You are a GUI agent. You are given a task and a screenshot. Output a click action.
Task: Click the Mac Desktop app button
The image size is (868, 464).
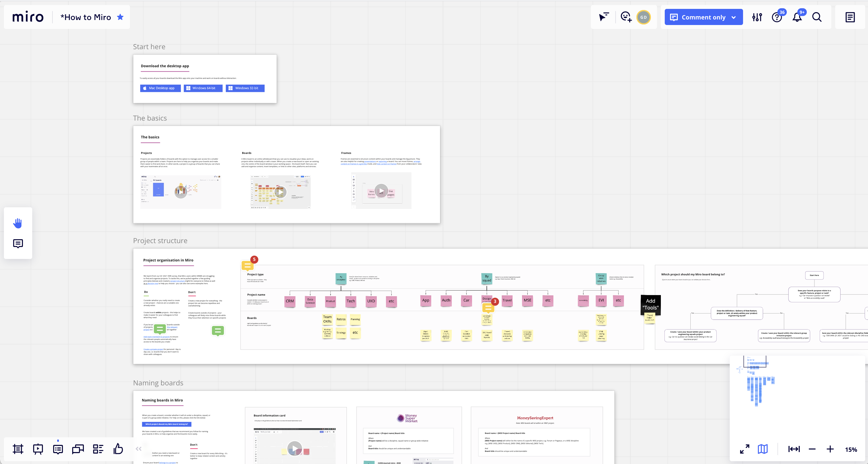click(160, 88)
